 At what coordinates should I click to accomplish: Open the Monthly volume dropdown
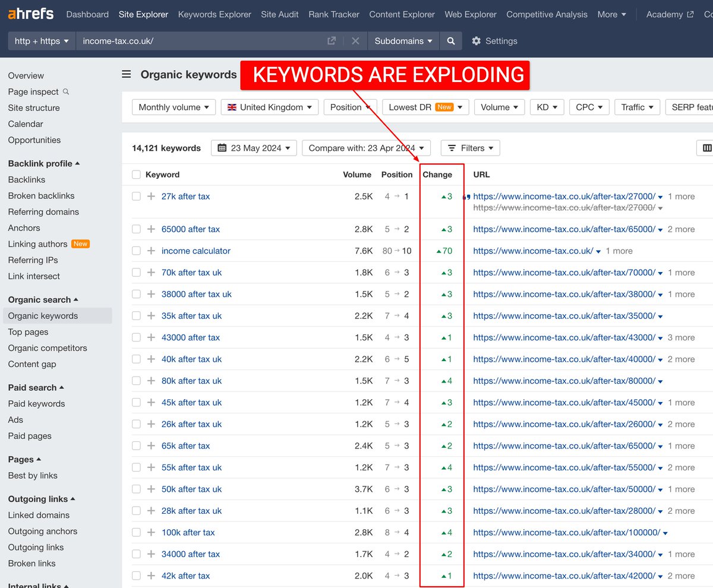pyautogui.click(x=173, y=108)
